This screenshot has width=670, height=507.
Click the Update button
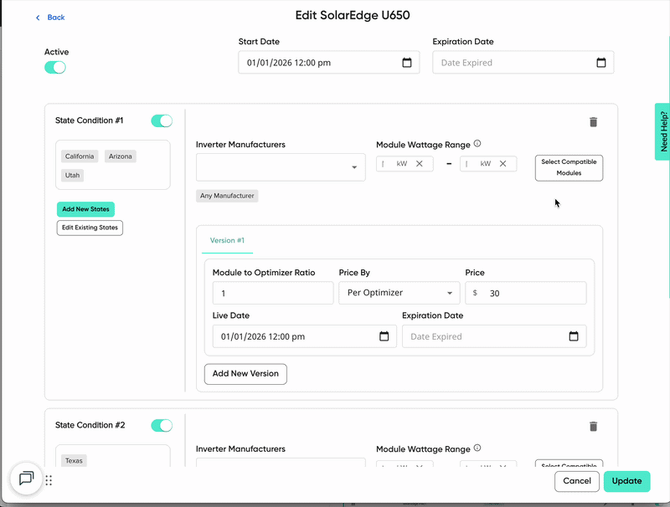coord(627,481)
